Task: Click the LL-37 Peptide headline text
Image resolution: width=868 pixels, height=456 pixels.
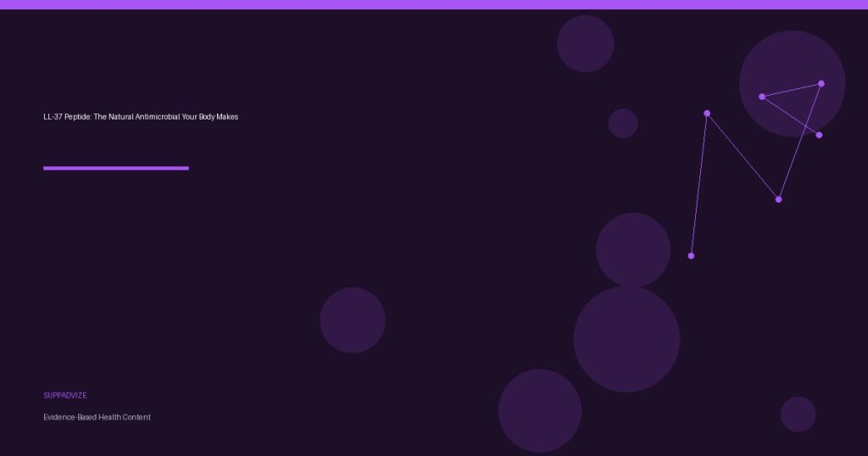Action: 141,117
